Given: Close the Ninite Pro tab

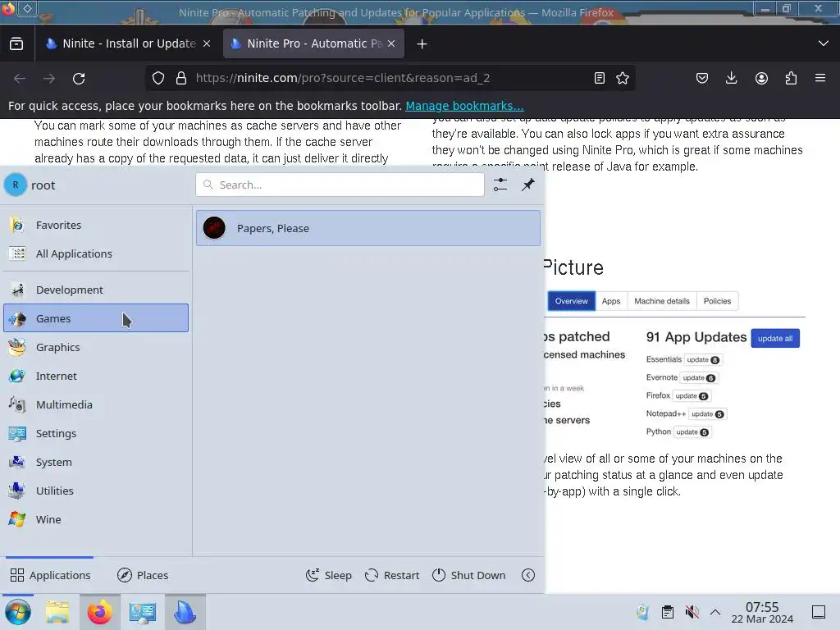Looking at the screenshot, I should [x=391, y=44].
